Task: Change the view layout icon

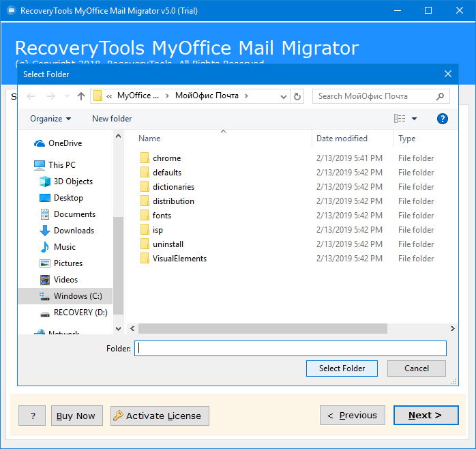Action: [x=400, y=119]
